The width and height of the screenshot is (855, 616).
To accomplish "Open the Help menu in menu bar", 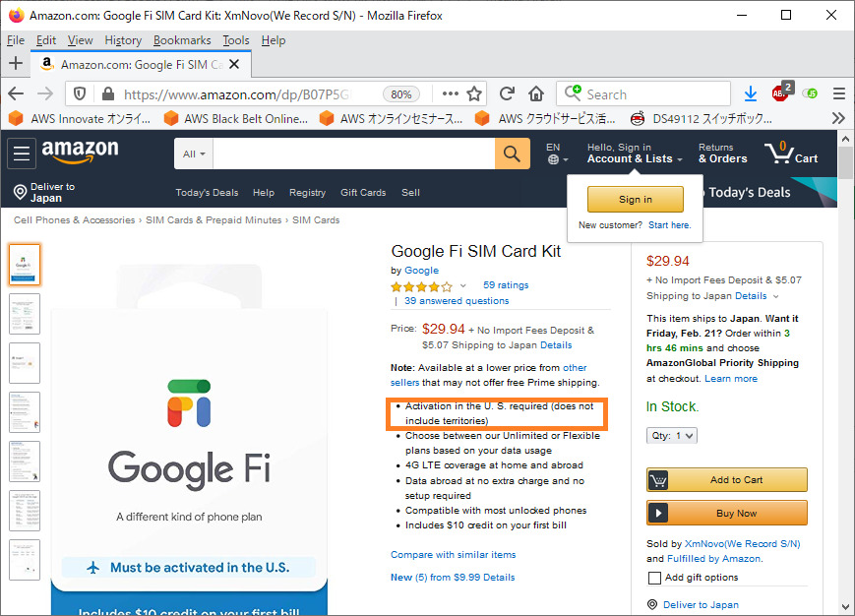I will coord(274,40).
